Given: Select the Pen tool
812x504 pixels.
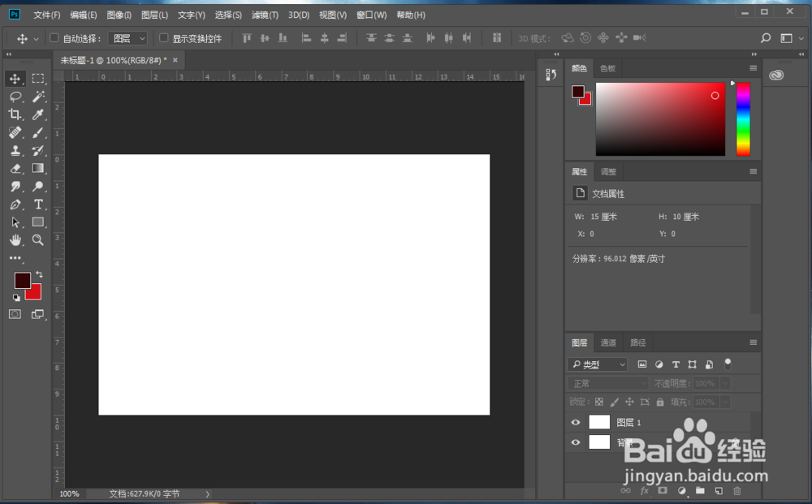Looking at the screenshot, I should [15, 205].
